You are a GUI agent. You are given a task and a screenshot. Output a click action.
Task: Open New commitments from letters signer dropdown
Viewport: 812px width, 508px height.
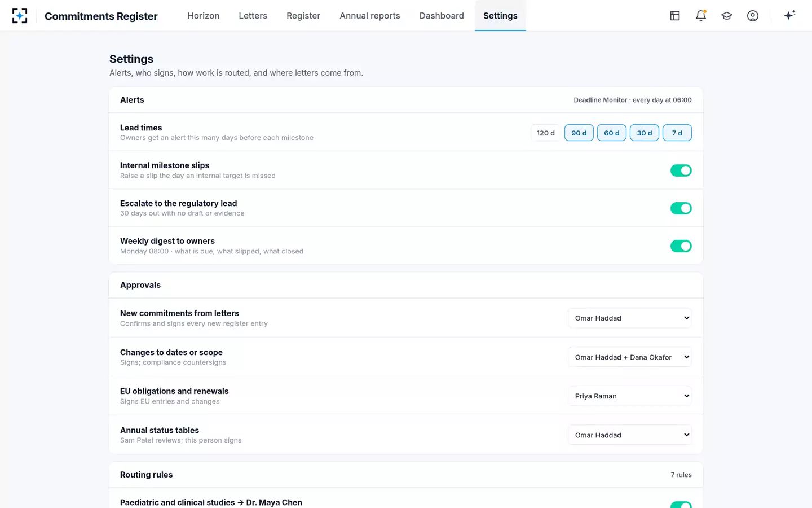tap(630, 318)
